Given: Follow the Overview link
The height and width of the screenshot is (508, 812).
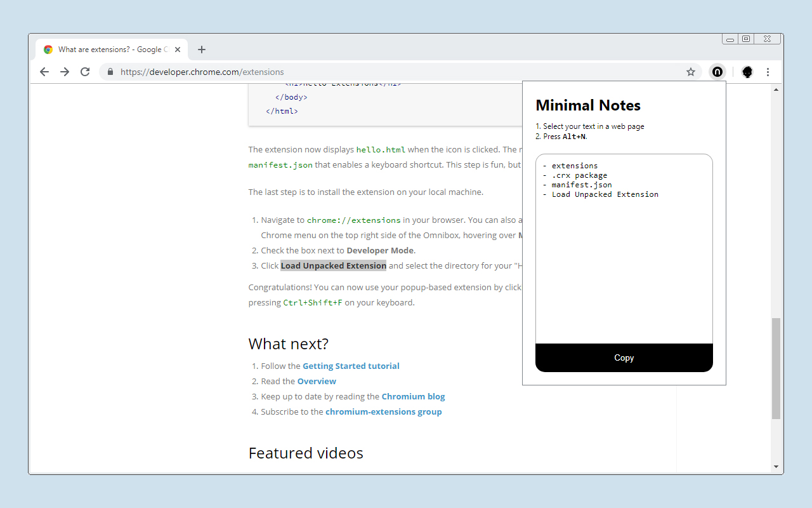Looking at the screenshot, I should point(317,381).
